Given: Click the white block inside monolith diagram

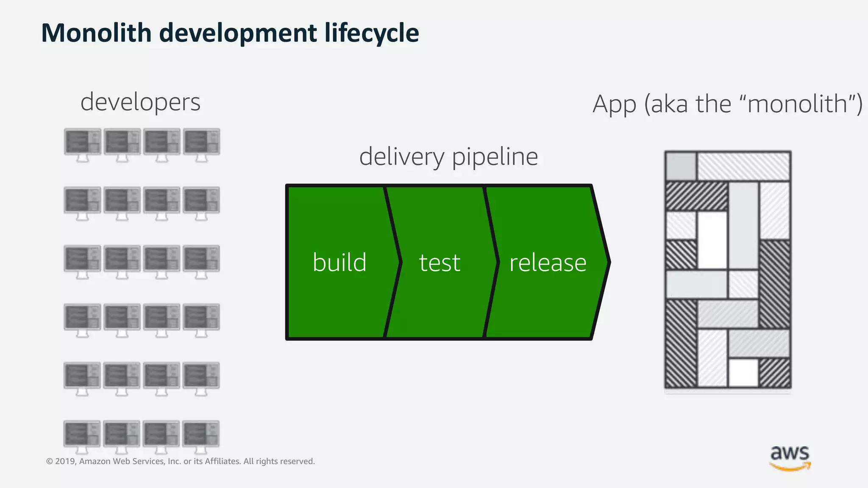Looking at the screenshot, I should pos(712,240).
